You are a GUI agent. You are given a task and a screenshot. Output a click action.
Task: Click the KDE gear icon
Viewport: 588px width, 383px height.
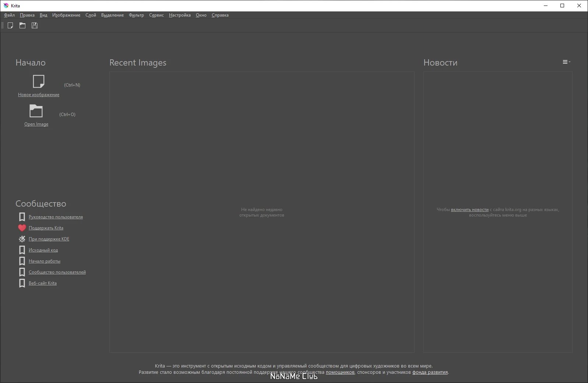(x=22, y=239)
